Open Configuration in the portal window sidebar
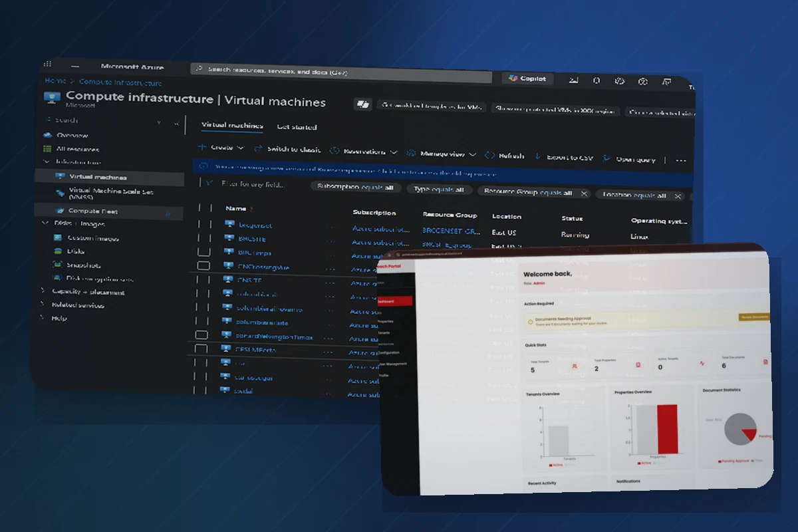Screen dimensions: 798x532 [x=388, y=352]
